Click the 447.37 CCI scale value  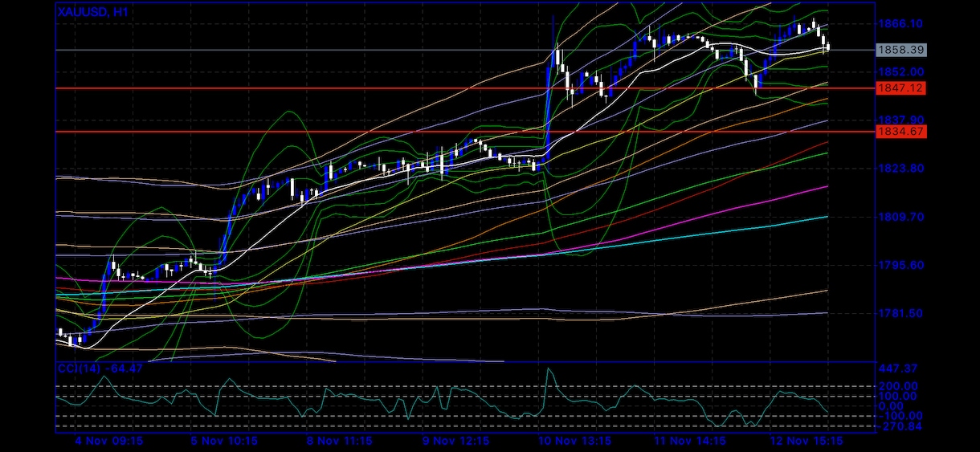(x=900, y=369)
